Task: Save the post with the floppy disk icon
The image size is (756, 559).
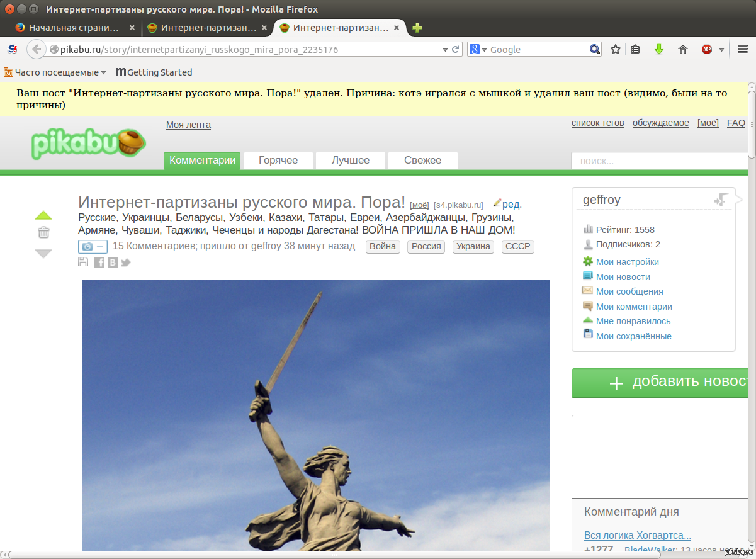Action: pos(83,262)
